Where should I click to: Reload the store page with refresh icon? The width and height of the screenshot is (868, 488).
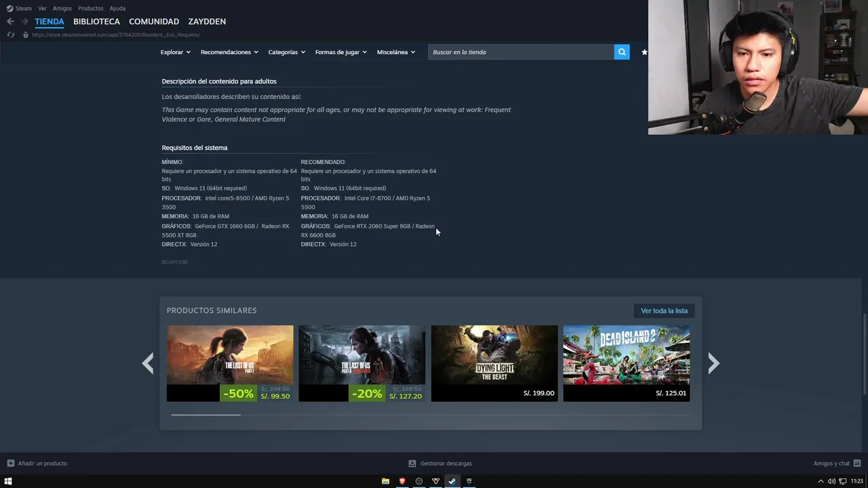coord(10,35)
